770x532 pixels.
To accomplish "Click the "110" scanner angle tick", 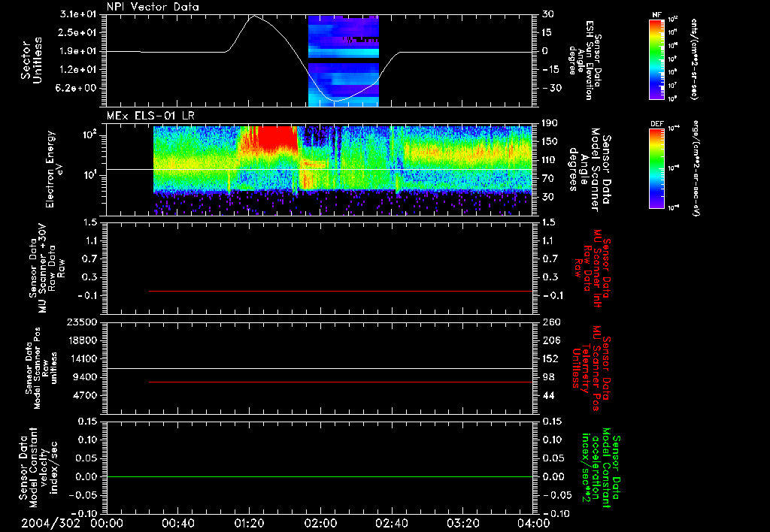I will pos(550,160).
